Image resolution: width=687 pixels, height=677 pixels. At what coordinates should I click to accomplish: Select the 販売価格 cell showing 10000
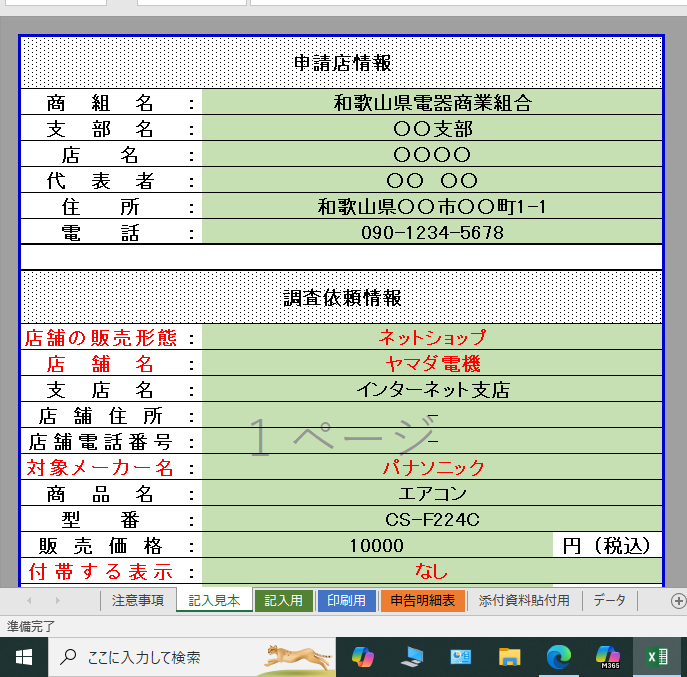coord(377,545)
